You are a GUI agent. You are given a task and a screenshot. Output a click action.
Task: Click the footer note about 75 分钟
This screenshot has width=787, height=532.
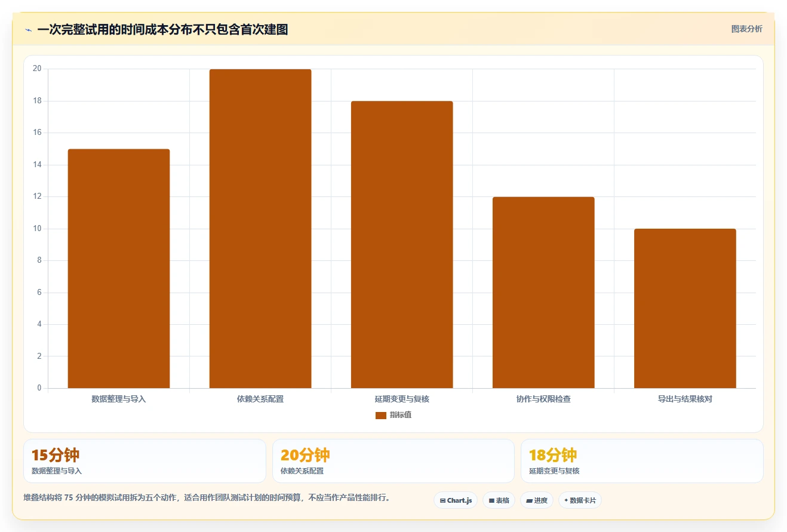click(x=207, y=498)
